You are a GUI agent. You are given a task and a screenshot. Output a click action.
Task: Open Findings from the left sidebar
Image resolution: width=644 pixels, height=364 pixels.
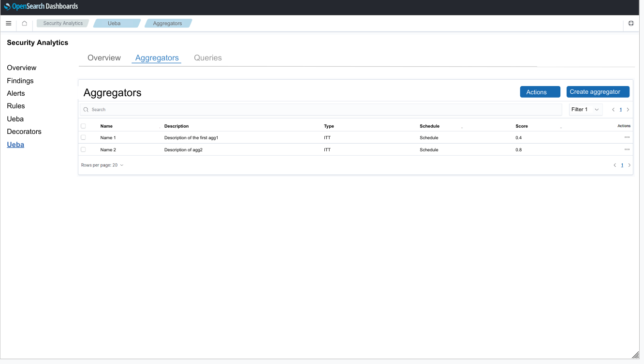point(20,80)
